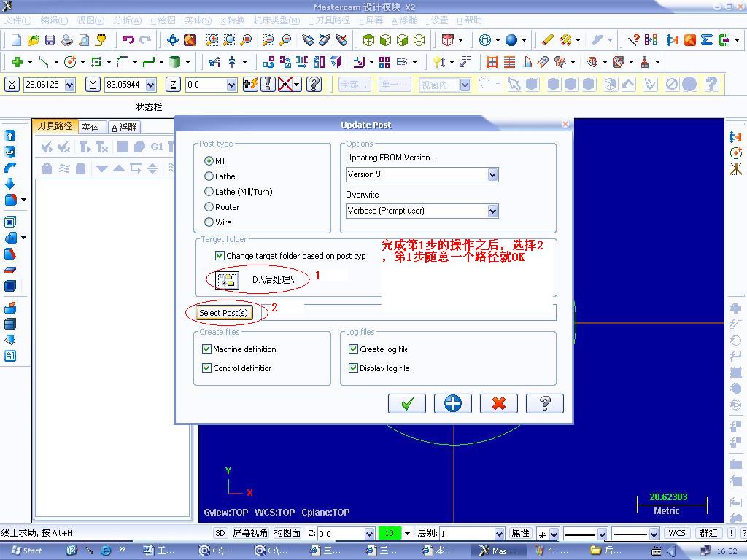
Task: Click the Print icon in toolbar
Action: (67, 40)
